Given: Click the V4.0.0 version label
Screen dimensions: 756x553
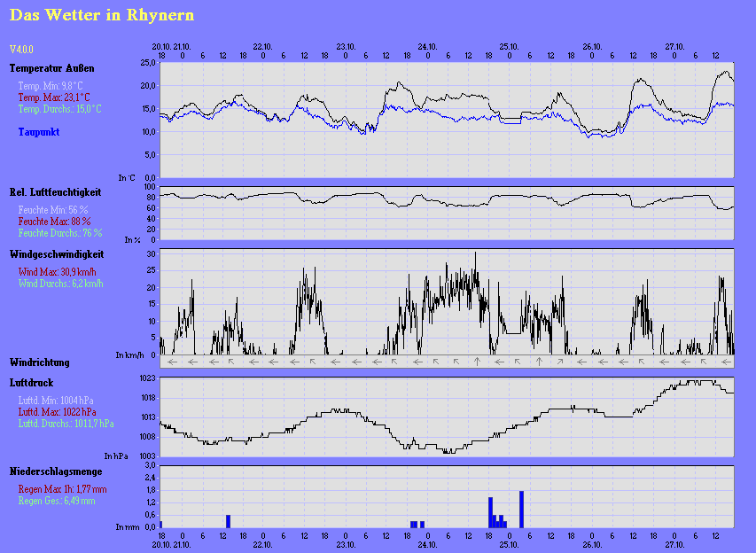Looking at the screenshot, I should pos(21,50).
